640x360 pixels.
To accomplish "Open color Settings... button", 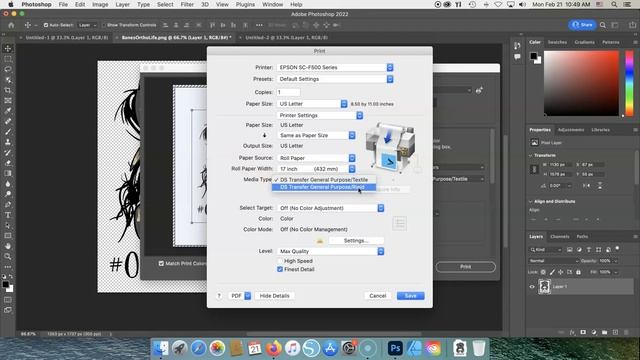I will 356,241.
